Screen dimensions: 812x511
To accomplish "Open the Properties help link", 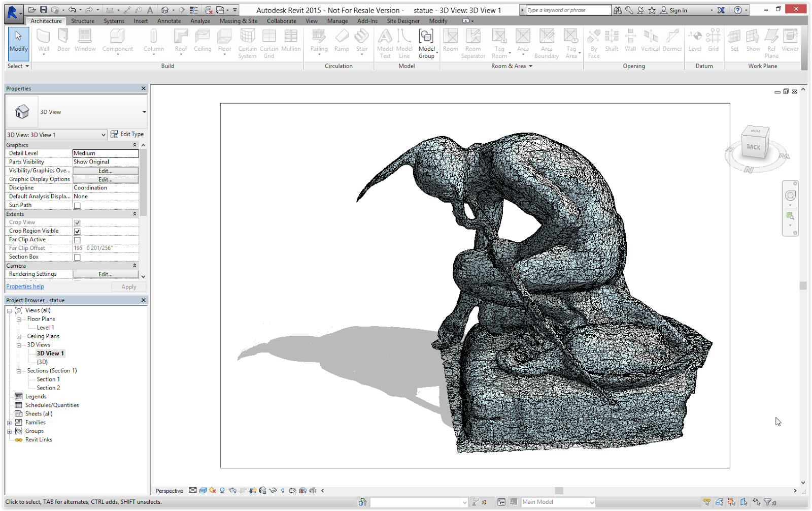I will (25, 286).
